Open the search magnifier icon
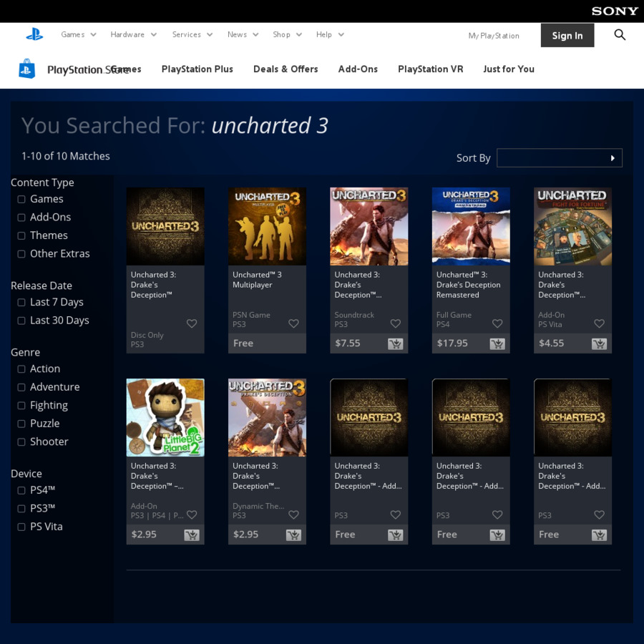 pos(620,35)
